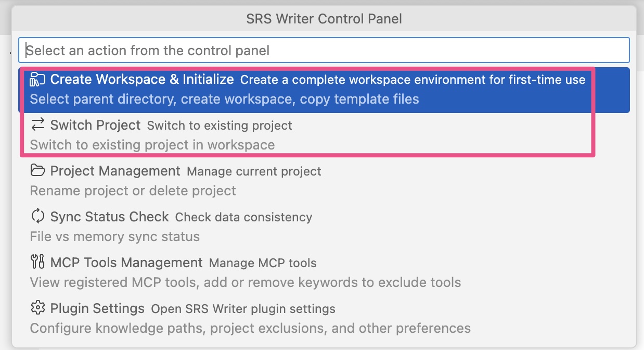Click the Project Management folder icon
Image resolution: width=644 pixels, height=350 pixels.
(x=37, y=171)
